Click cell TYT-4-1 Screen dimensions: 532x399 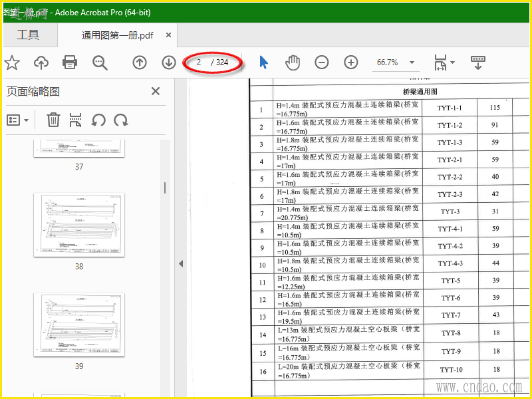tap(450, 229)
